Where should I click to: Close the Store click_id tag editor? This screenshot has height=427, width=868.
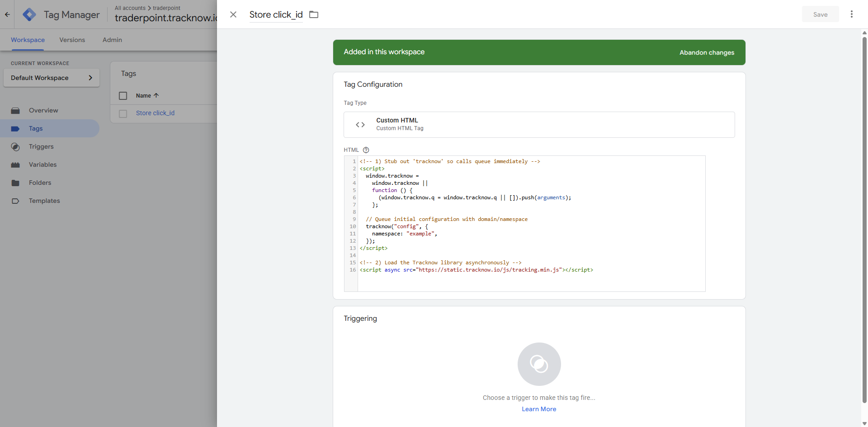(233, 14)
